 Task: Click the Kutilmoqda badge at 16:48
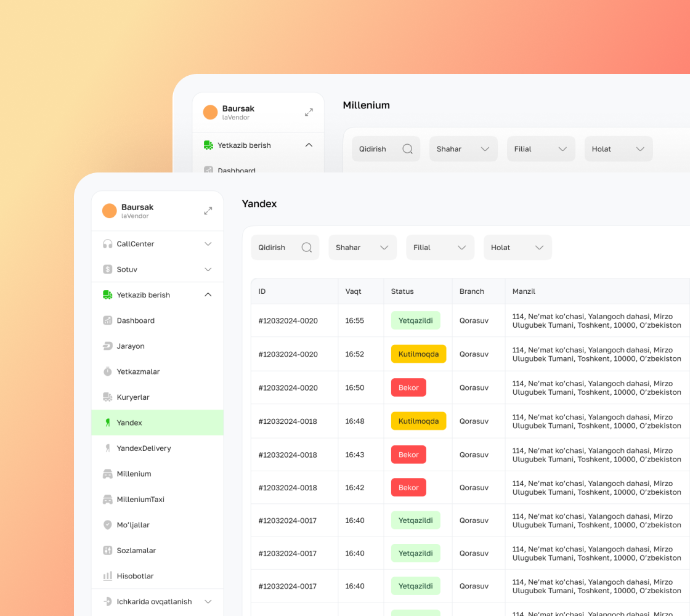(418, 421)
